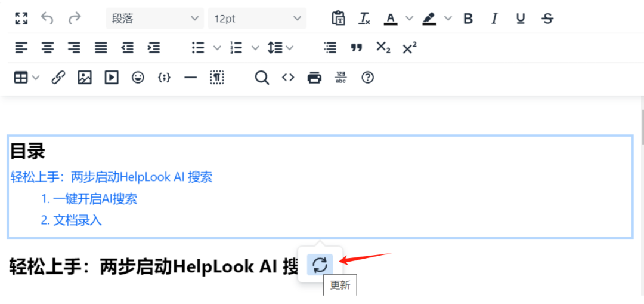Toggle blockquote formatting
This screenshot has height=304, width=644.
point(356,48)
